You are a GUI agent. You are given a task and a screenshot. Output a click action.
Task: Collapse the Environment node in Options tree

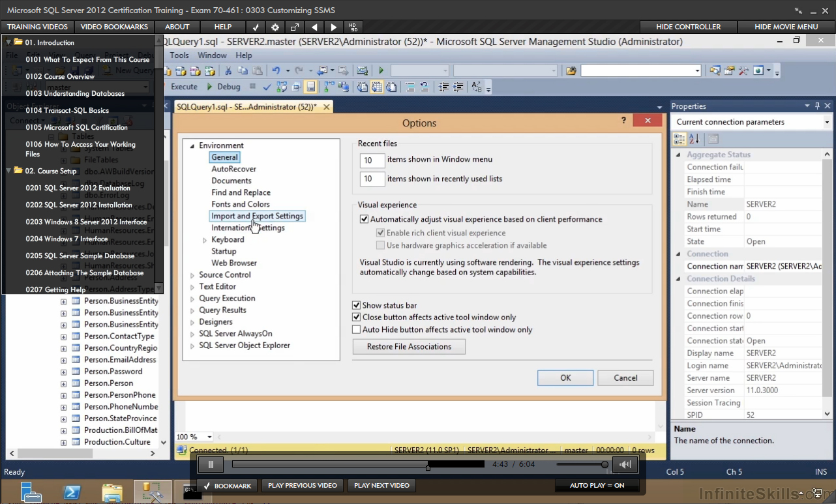(192, 146)
